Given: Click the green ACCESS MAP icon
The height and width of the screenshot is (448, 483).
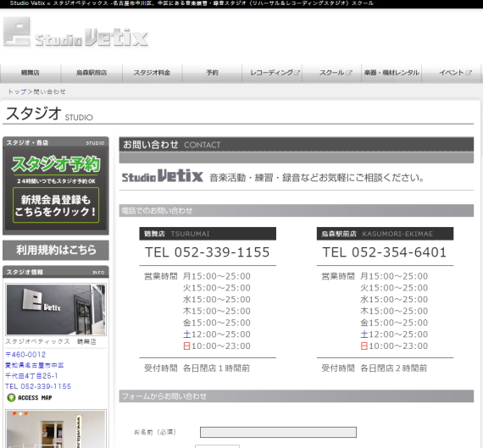Looking at the screenshot, I should point(11,398).
